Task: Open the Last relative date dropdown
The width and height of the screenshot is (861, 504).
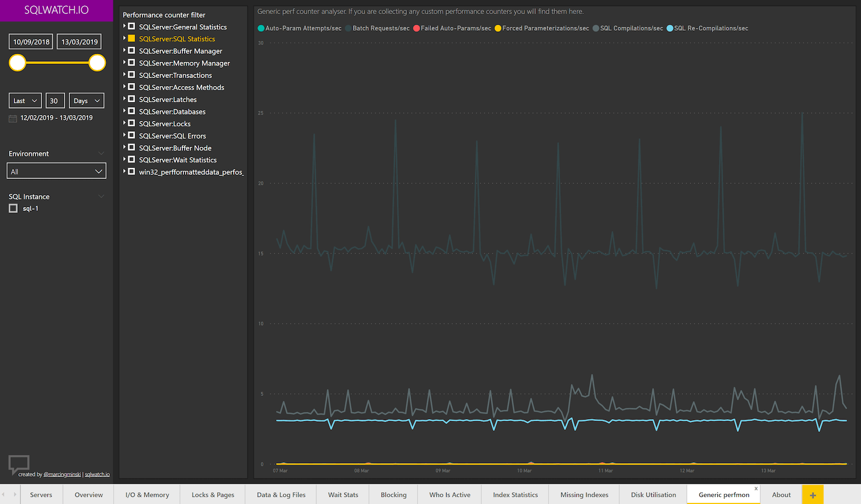Action: pos(25,101)
